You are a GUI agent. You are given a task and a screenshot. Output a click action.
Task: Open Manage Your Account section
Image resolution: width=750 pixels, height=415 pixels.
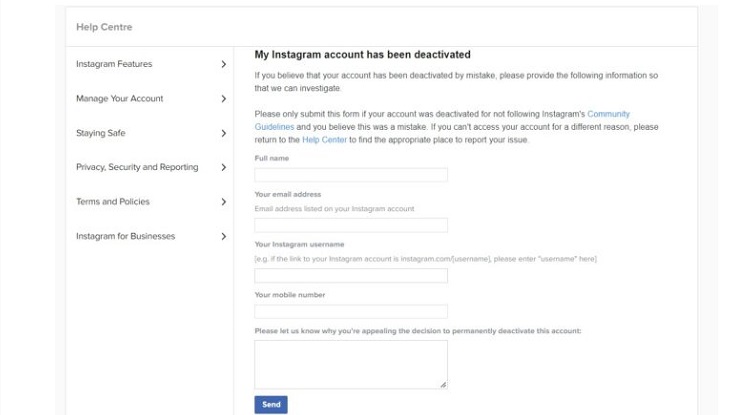[x=119, y=99]
